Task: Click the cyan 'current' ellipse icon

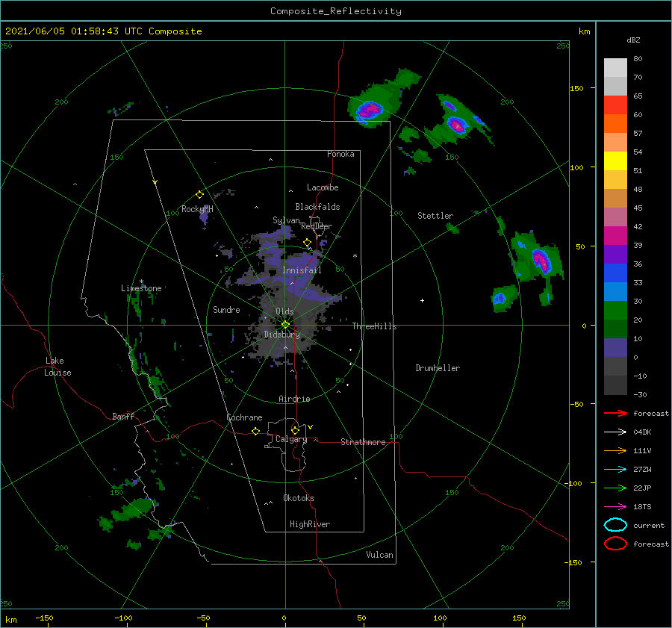Action: pos(615,525)
